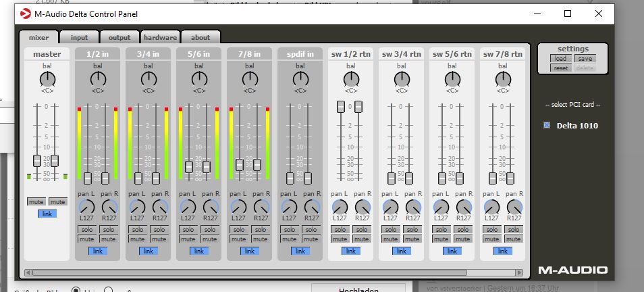Open the hardware tab
Viewport: 644px width, 292px height.
(160, 37)
